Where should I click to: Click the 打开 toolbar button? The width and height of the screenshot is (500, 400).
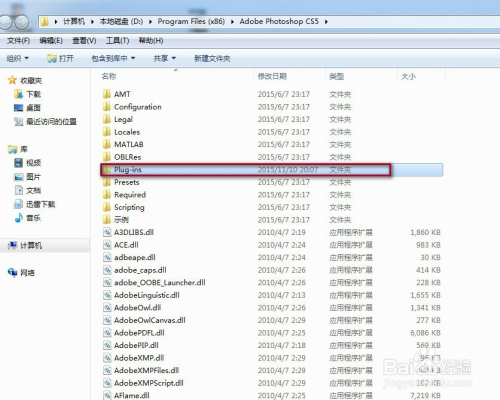[x=60, y=59]
